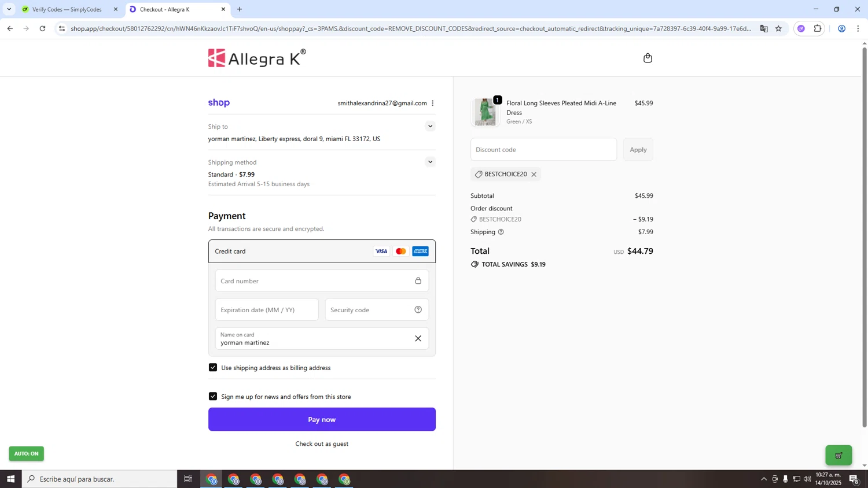Show hidden tray icons
Viewport: 868px width, 488px height.
click(x=763, y=479)
